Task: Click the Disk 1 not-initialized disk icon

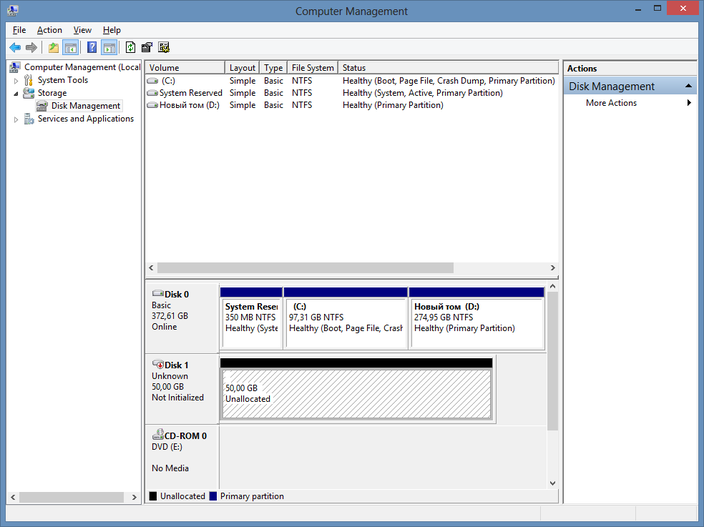Action: pyautogui.click(x=158, y=364)
